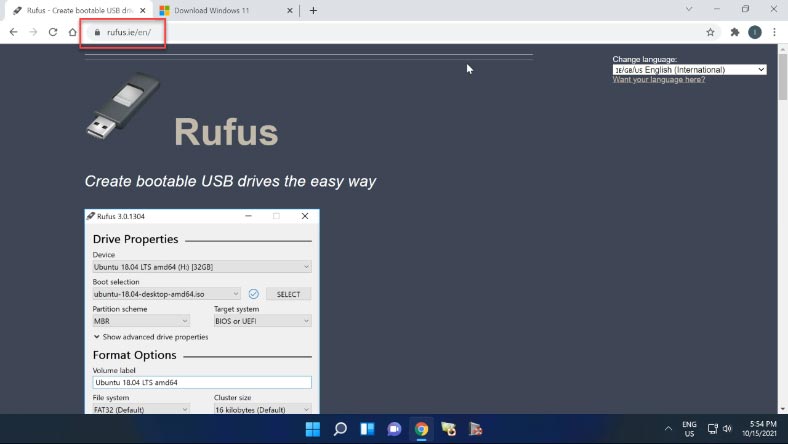Open the File system FAT32 dropdown
The image size is (788, 444).
[141, 409]
